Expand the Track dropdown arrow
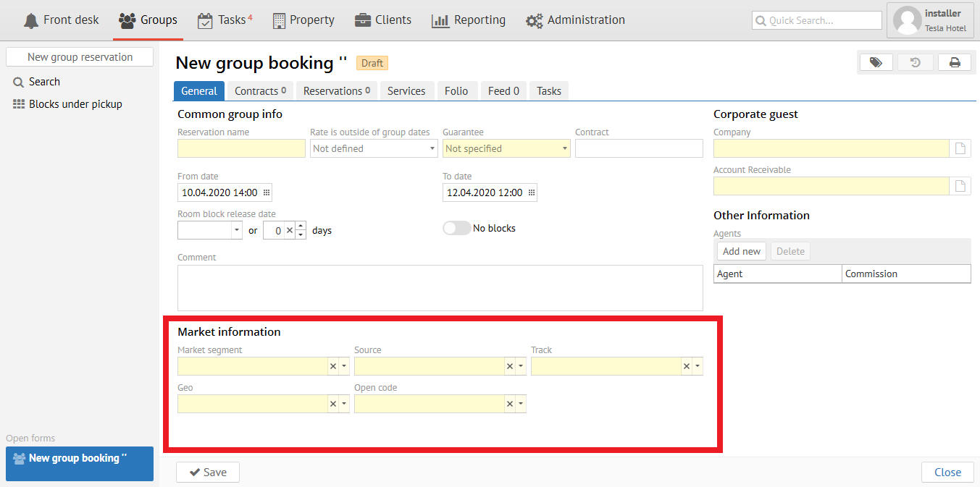 point(697,366)
